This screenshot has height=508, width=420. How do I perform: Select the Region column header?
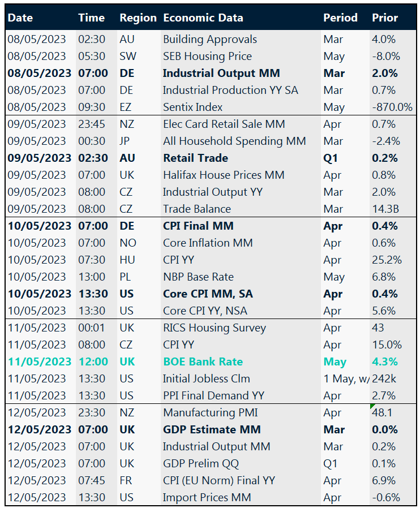[x=138, y=18]
